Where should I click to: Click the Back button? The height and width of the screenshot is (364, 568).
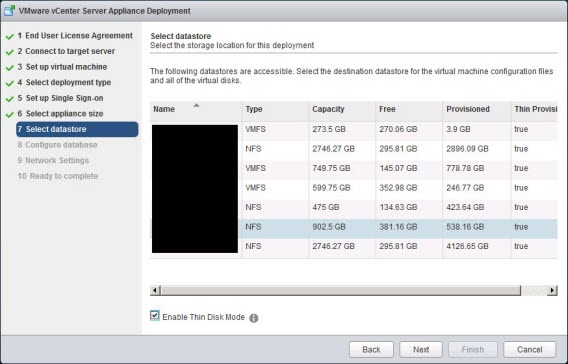[x=371, y=350]
